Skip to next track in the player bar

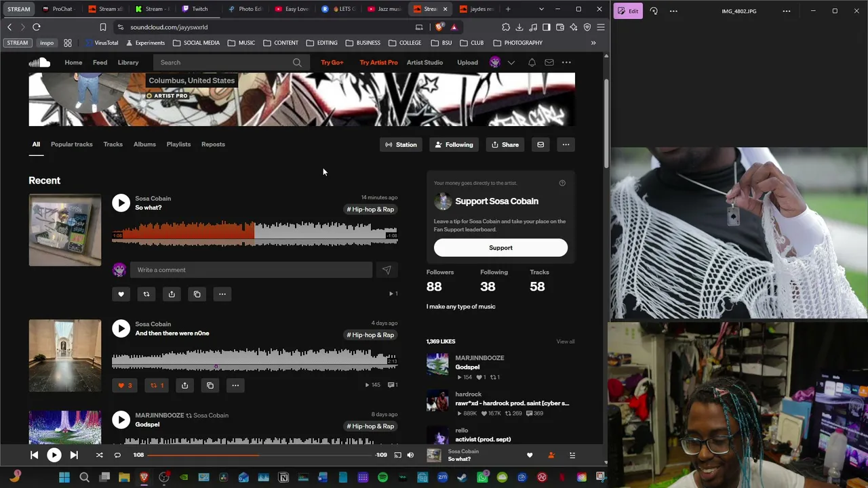coord(74,455)
